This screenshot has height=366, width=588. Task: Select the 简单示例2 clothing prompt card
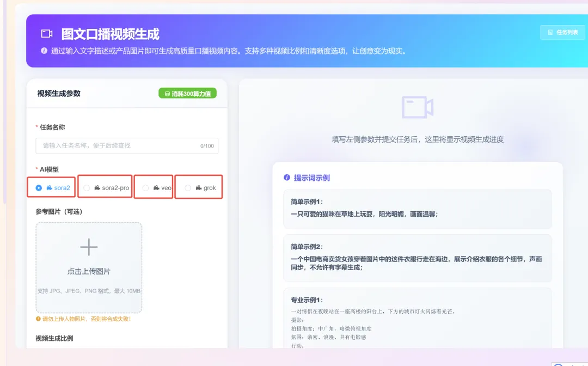pyautogui.click(x=418, y=258)
